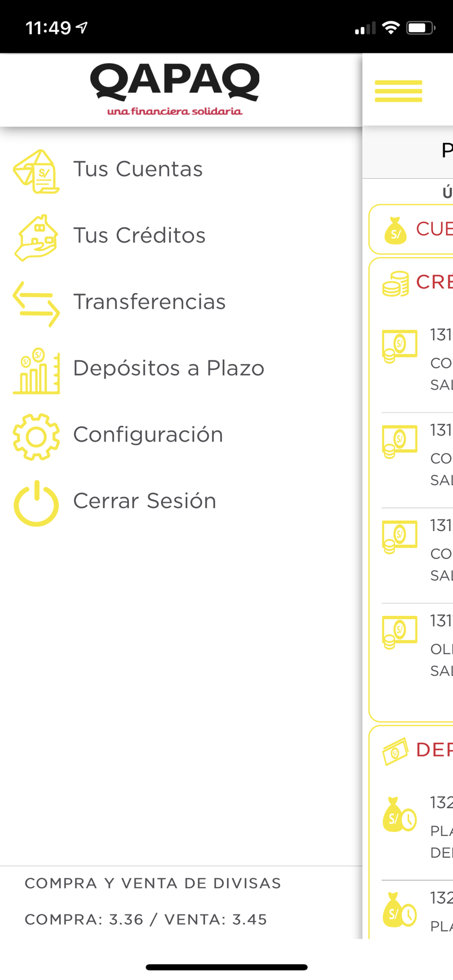Go to Transferencias
Screen dimensions: 453x980
[x=150, y=302]
